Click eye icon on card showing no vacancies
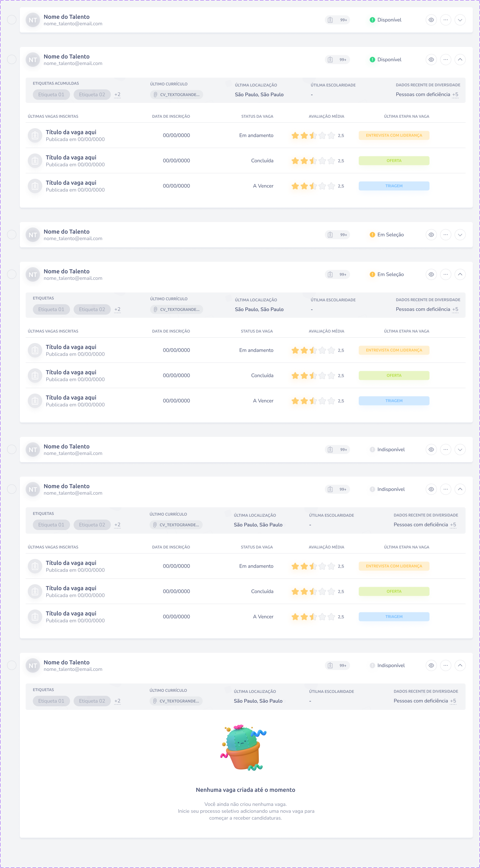Viewport: 480px width, 868px height. point(431,665)
